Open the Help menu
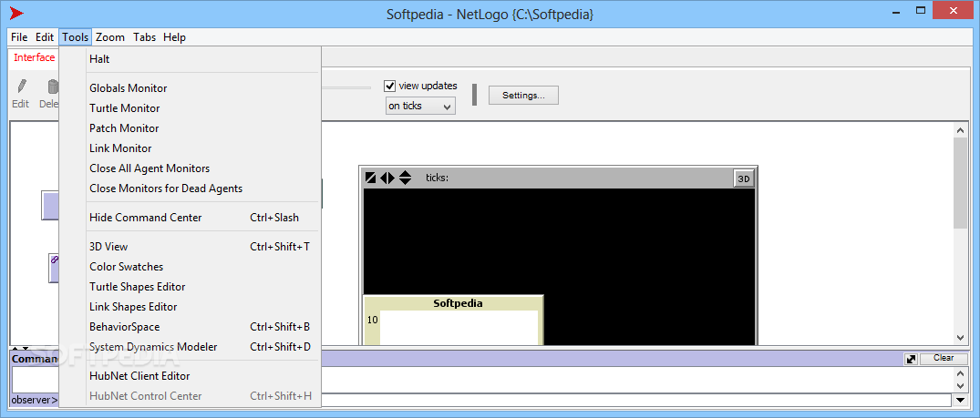 coord(174,37)
